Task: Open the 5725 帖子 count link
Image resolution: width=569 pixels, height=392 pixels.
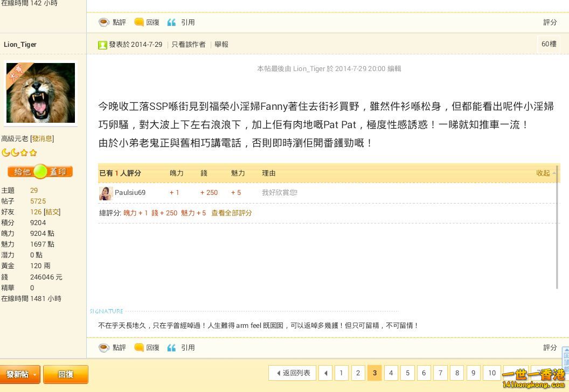Action: click(x=38, y=201)
